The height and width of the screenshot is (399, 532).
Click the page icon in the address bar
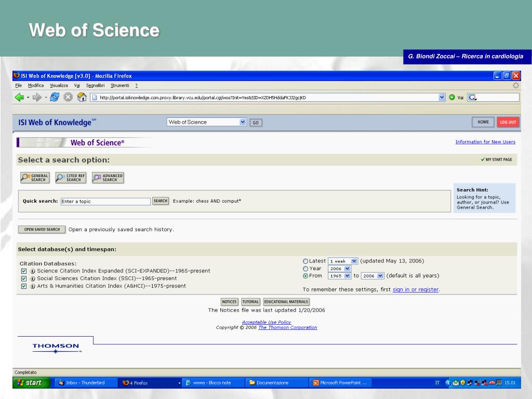[95, 98]
